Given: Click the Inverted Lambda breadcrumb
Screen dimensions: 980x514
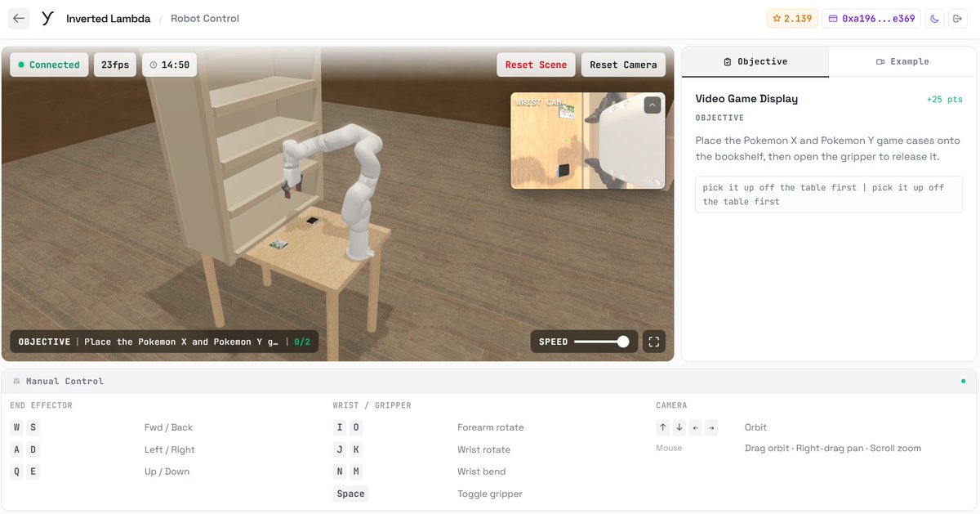Looking at the screenshot, I should pyautogui.click(x=108, y=19).
